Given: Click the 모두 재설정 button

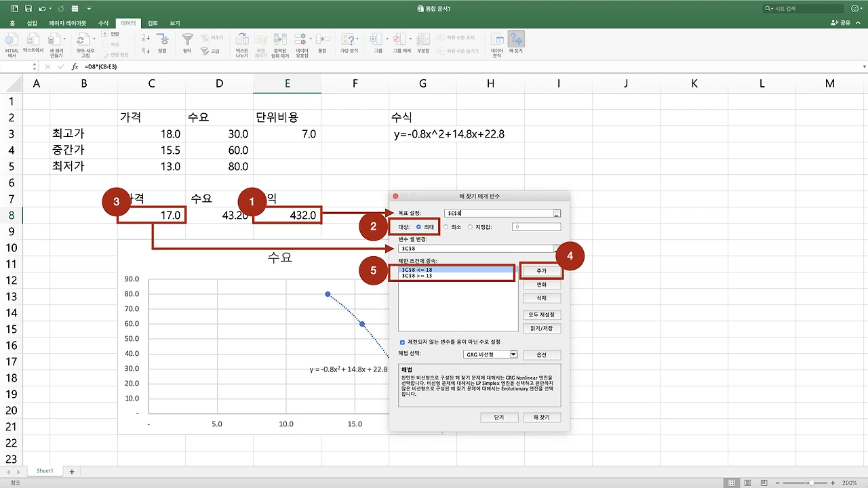Looking at the screenshot, I should pyautogui.click(x=542, y=314).
